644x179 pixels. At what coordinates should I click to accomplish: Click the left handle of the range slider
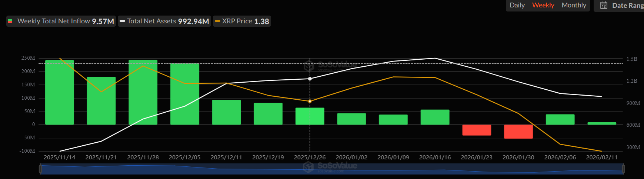click(x=41, y=169)
